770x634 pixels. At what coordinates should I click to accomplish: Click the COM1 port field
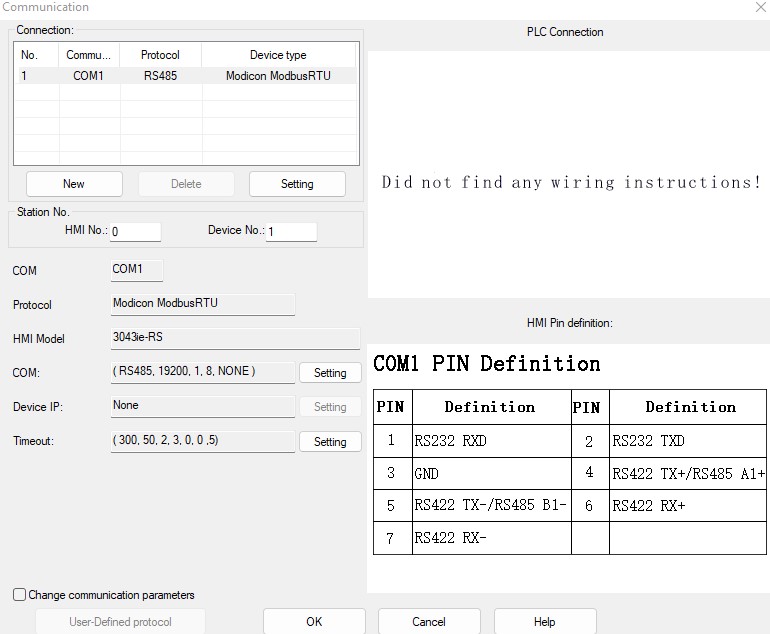click(136, 270)
